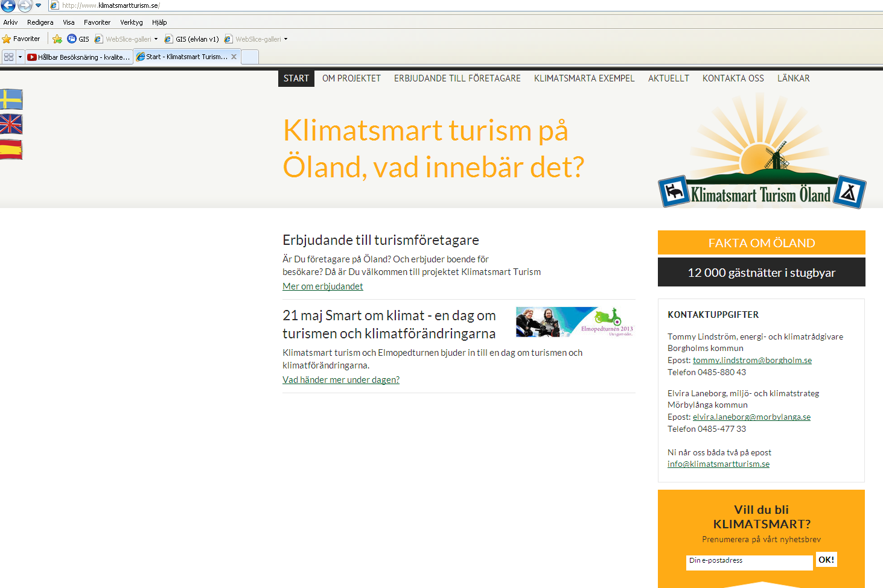
Task: Go to AKTUELLT page
Action: (669, 78)
